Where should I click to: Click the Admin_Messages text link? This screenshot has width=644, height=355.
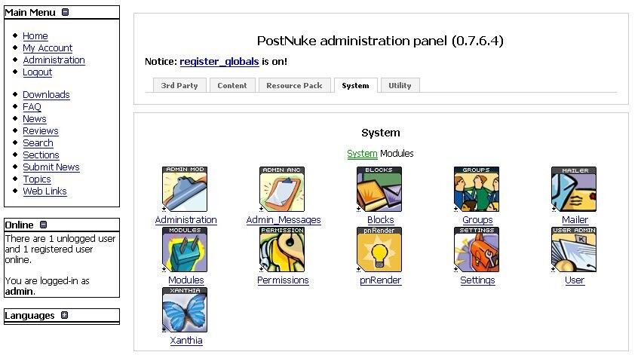[x=284, y=220]
